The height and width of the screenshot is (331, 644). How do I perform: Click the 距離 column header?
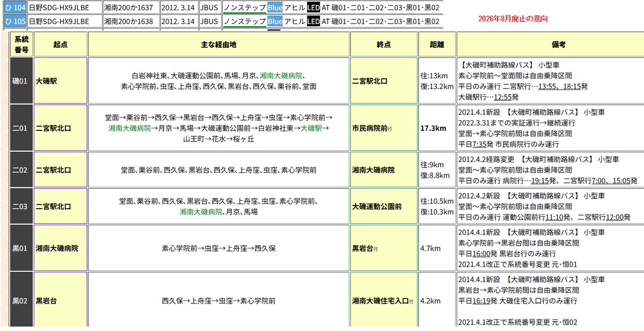pyautogui.click(x=437, y=45)
